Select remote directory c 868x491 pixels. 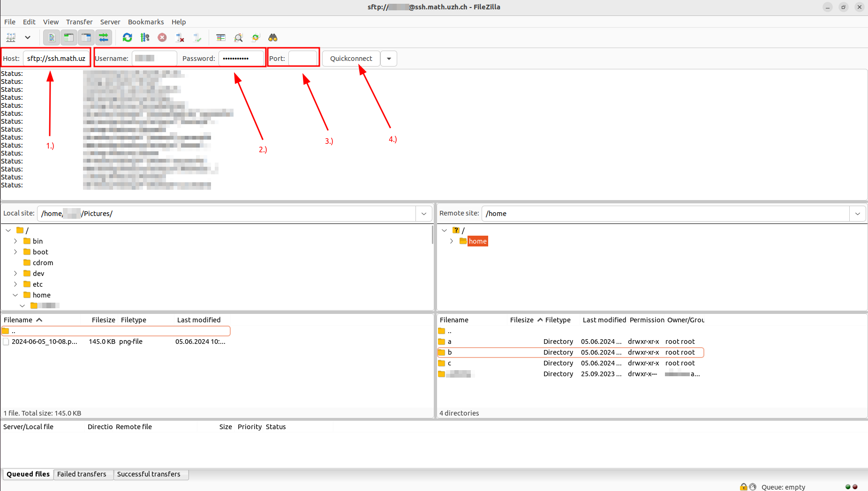(571, 364)
